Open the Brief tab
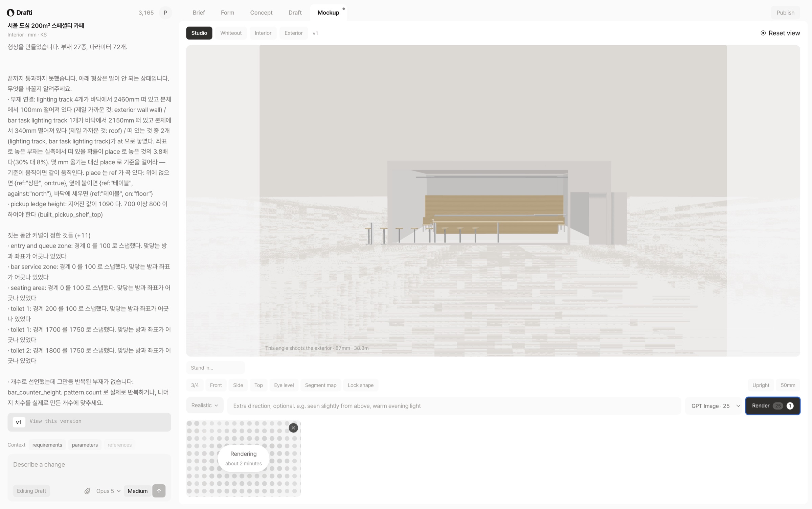 [199, 13]
